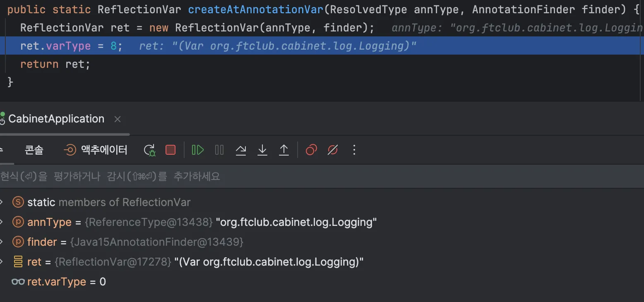The image size is (644, 302).
Task: Open the View Breakpoints dialog
Action: click(311, 150)
